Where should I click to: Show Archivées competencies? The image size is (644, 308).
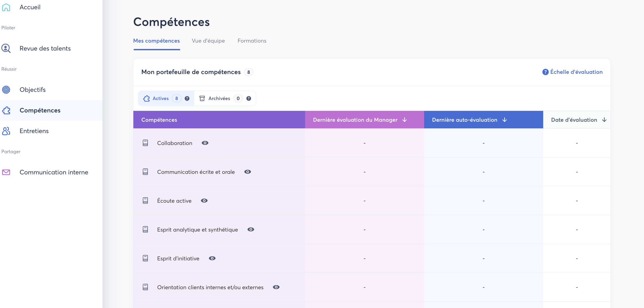coord(219,98)
